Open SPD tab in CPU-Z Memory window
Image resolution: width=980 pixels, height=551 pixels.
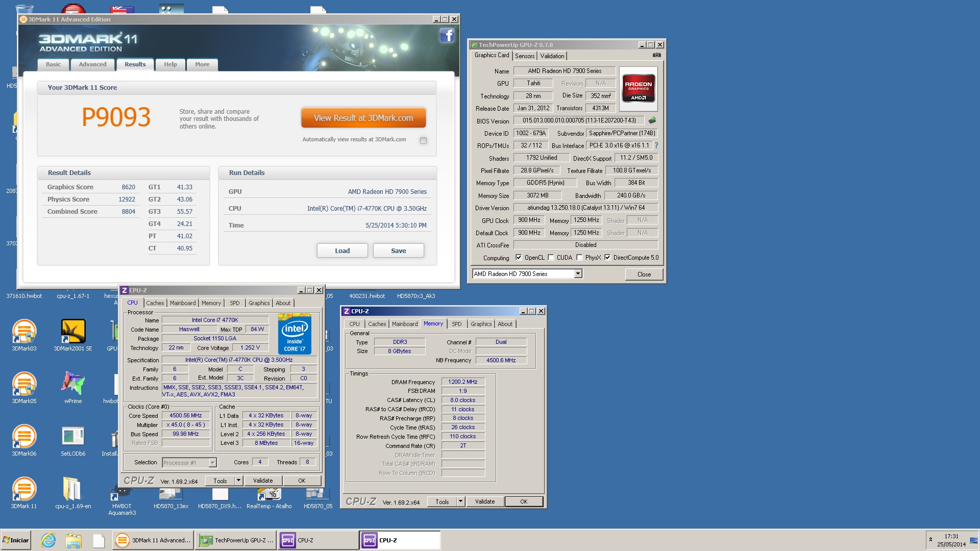click(457, 324)
